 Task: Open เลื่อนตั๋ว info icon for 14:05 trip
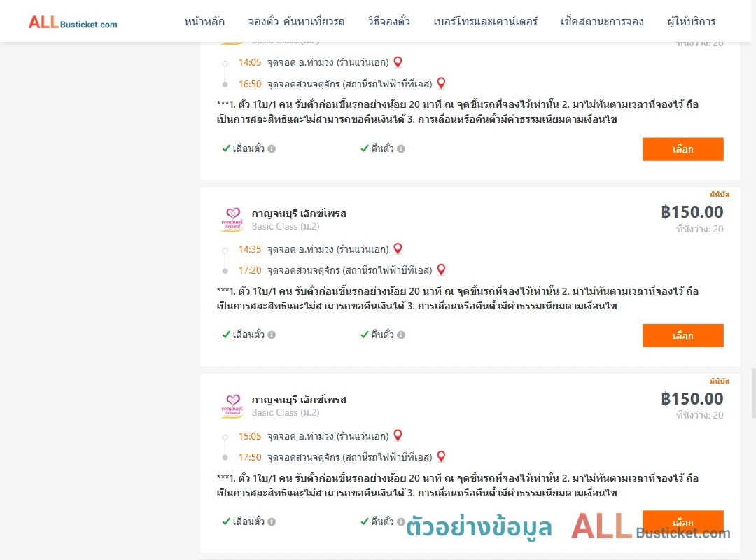(272, 148)
